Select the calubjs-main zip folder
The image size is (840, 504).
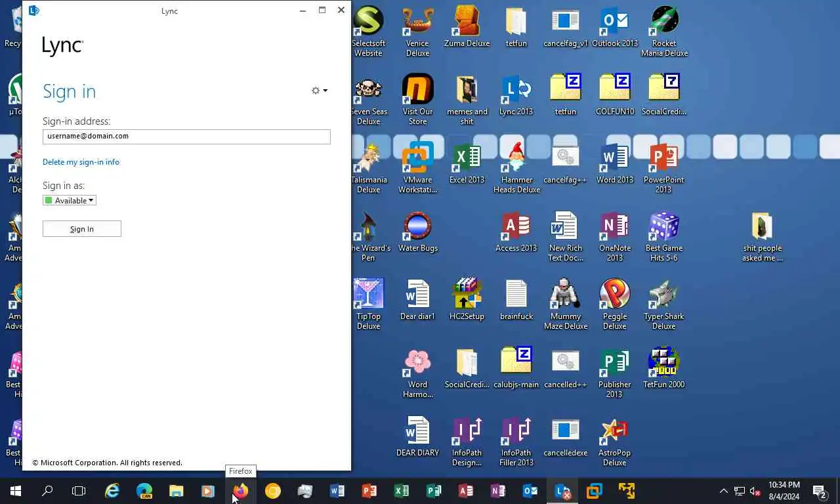click(x=516, y=368)
